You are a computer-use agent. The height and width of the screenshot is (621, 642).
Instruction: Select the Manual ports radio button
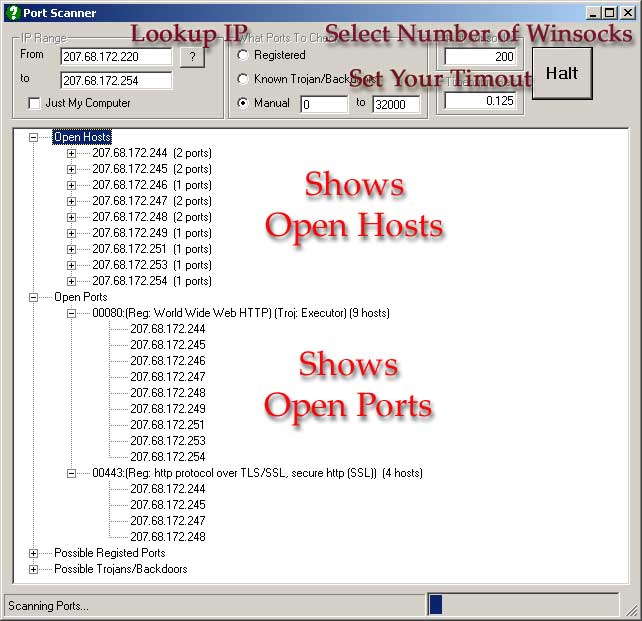[243, 103]
